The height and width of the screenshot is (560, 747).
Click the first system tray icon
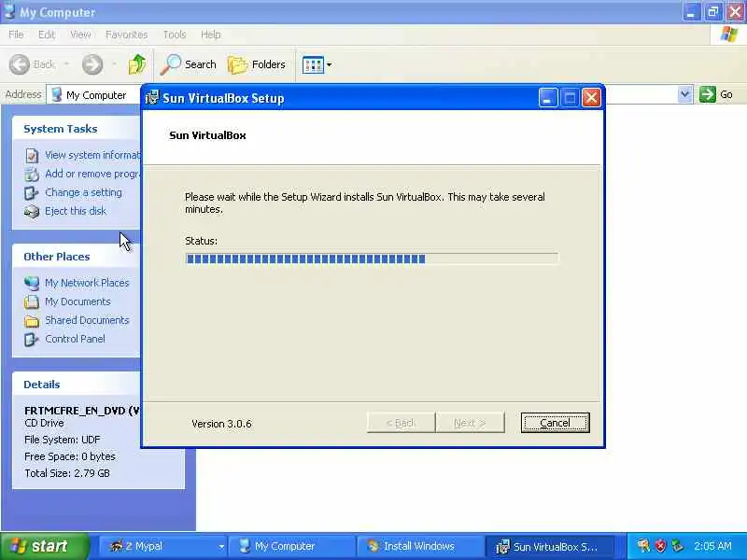click(643, 546)
